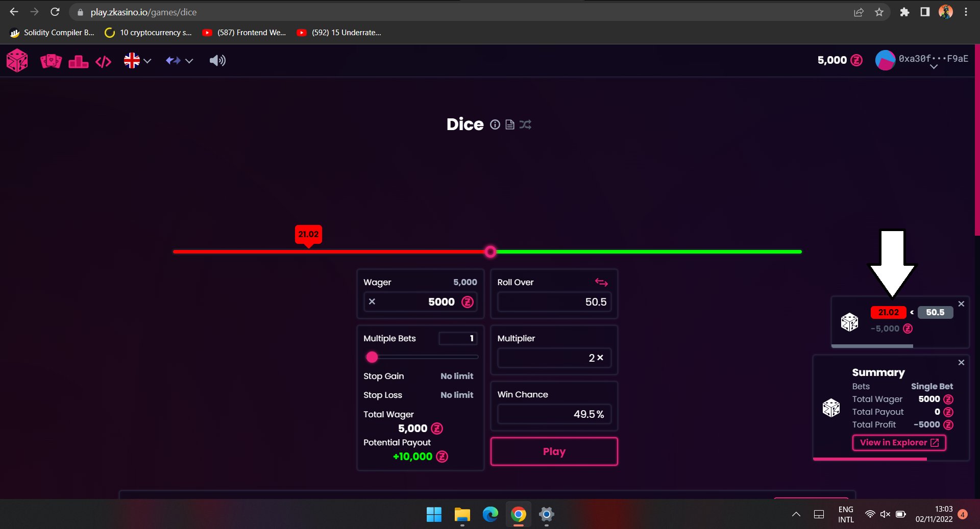Open File Explorer from the taskbar
Image resolution: width=980 pixels, height=529 pixels.
462,514
